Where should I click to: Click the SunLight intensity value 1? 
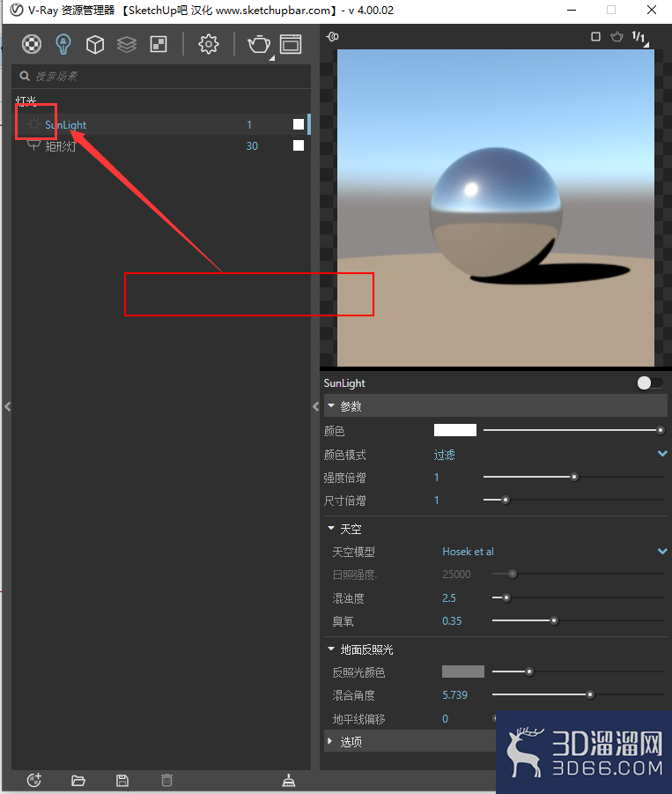[249, 124]
